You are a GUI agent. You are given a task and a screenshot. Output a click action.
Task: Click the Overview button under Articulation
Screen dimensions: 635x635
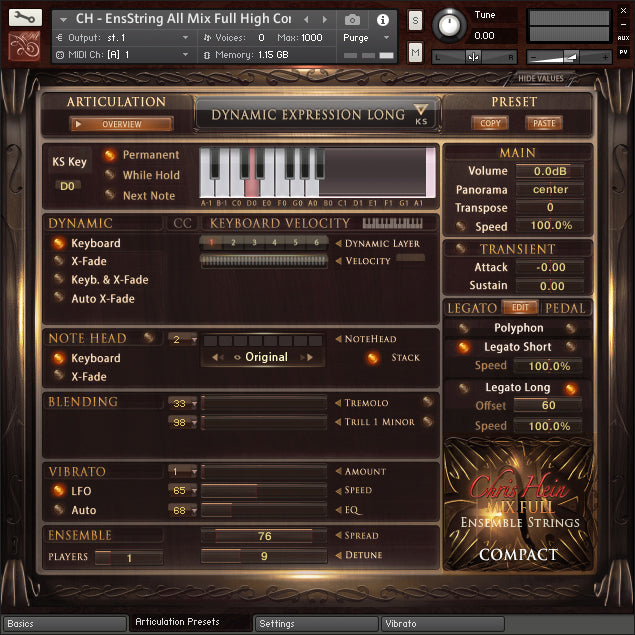point(121,124)
